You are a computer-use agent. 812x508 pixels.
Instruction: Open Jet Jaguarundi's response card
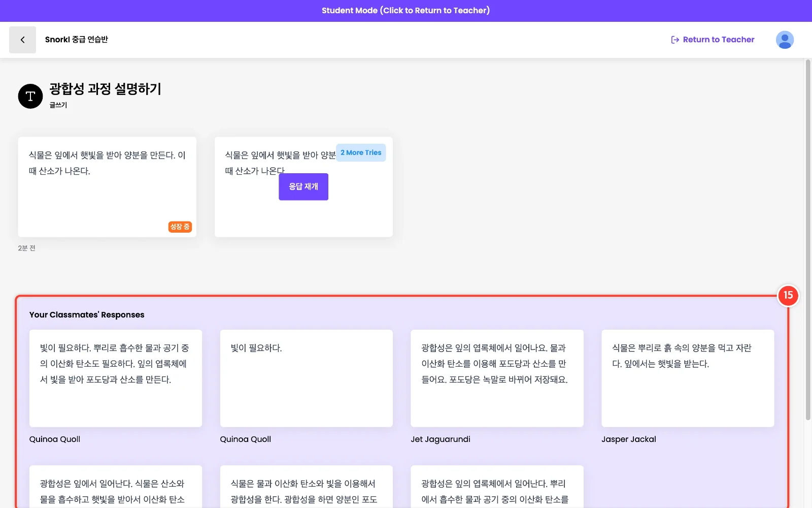497,378
